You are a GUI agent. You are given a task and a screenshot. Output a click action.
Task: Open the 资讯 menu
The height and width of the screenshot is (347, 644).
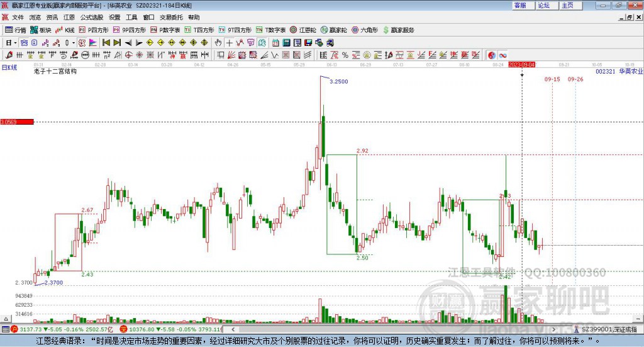click(x=52, y=17)
